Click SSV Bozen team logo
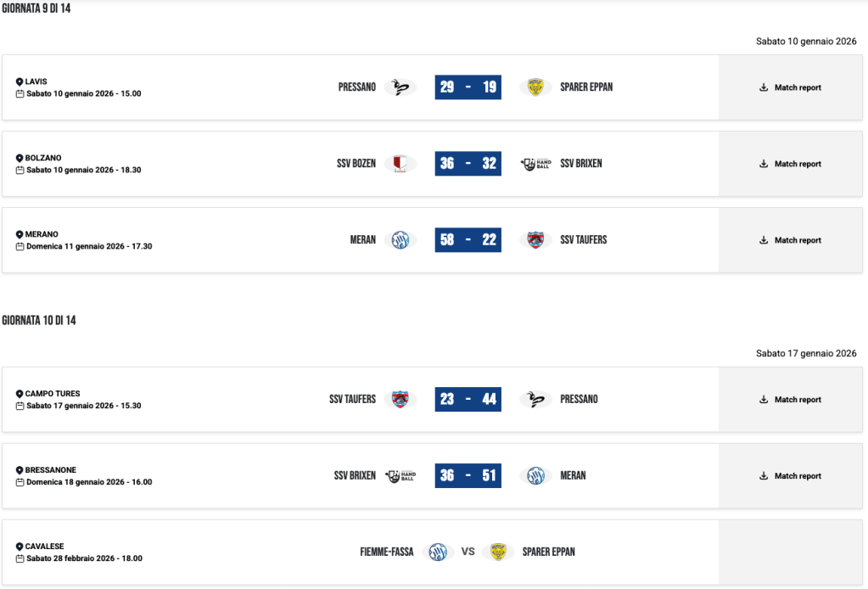868x589 pixels. pyautogui.click(x=400, y=164)
